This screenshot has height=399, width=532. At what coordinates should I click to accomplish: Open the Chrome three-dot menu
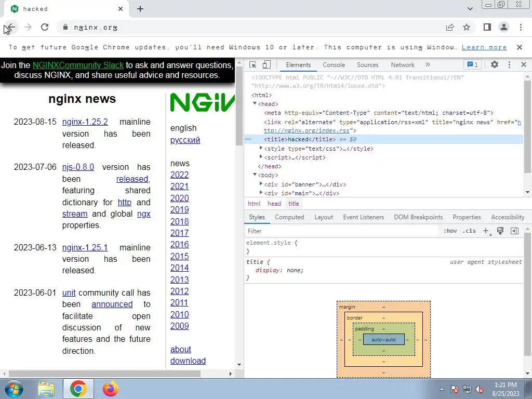click(521, 27)
